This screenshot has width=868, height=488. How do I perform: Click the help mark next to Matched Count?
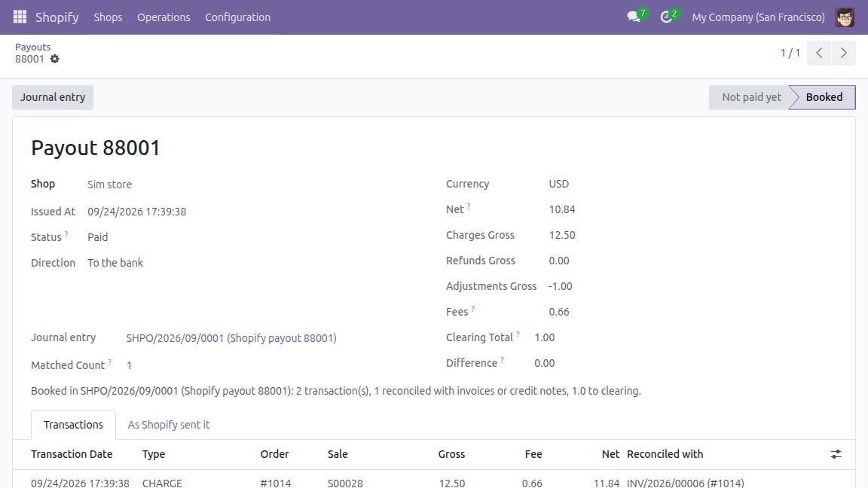click(x=109, y=361)
